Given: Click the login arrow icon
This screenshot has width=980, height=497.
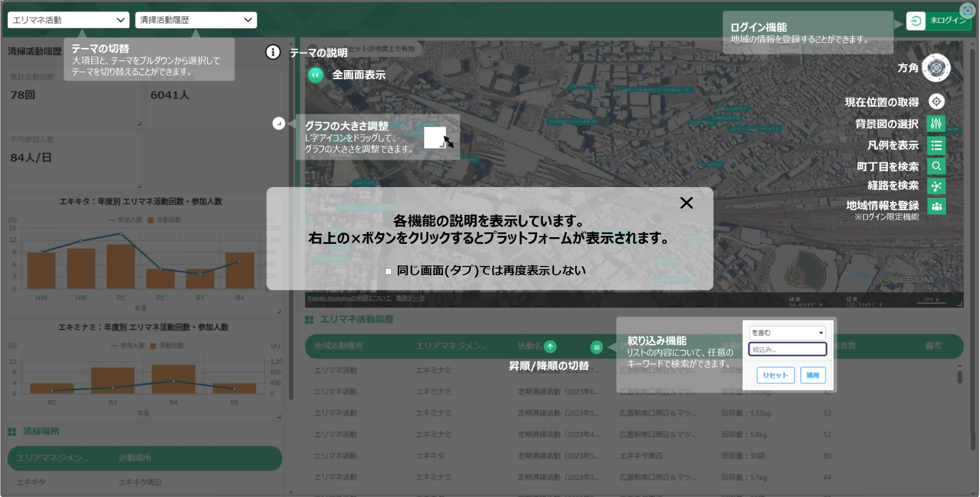Looking at the screenshot, I should click(916, 21).
